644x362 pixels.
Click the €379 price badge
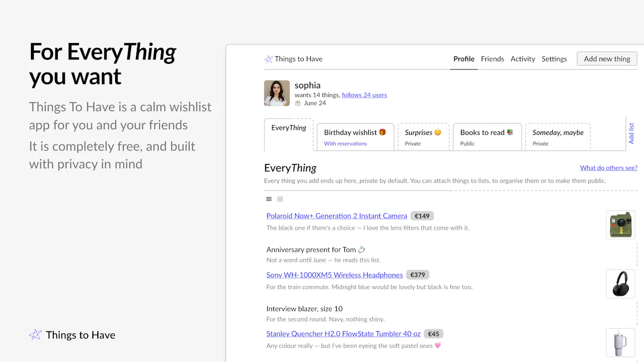click(x=418, y=275)
